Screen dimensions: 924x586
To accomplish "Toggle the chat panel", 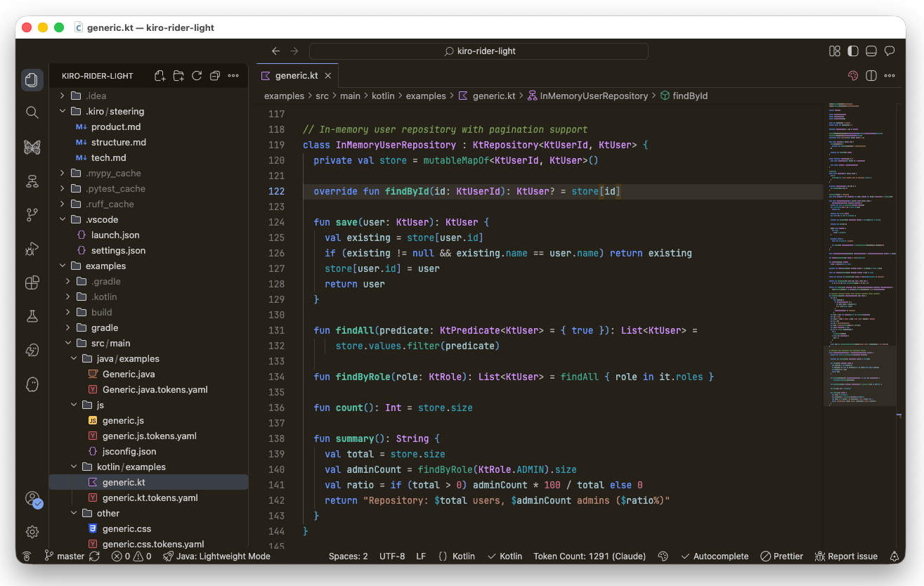I will pyautogui.click(x=890, y=51).
